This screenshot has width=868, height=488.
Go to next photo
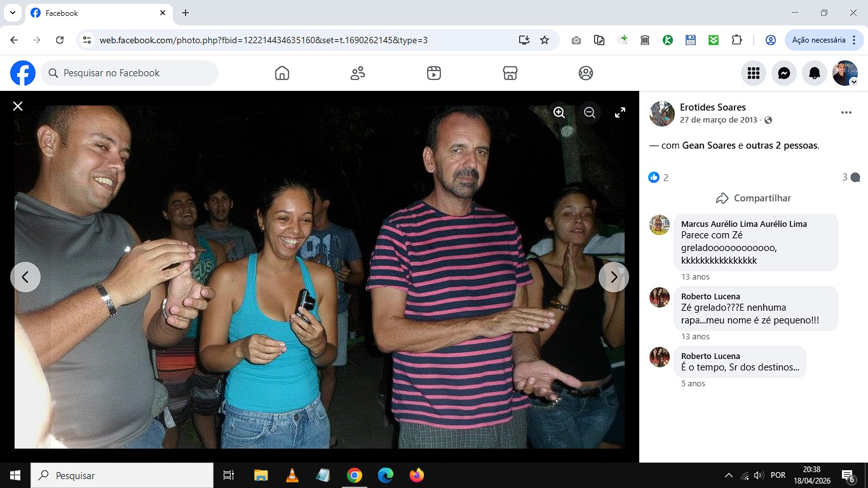coord(613,277)
